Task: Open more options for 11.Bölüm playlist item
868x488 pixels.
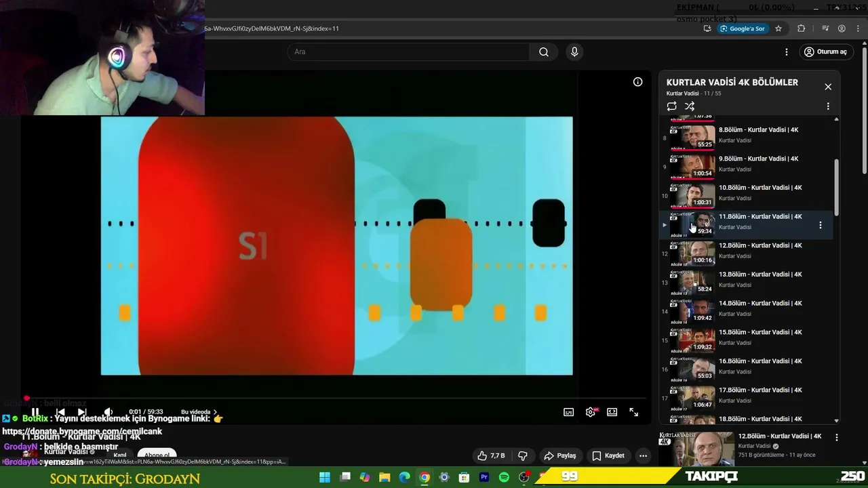Action: [821, 225]
